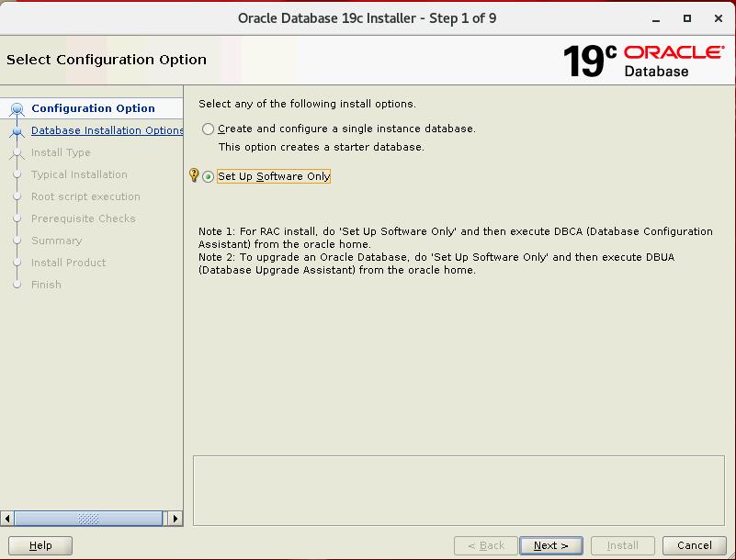Click the installer window title bar
The width and height of the screenshot is (736, 560).
pyautogui.click(x=367, y=18)
